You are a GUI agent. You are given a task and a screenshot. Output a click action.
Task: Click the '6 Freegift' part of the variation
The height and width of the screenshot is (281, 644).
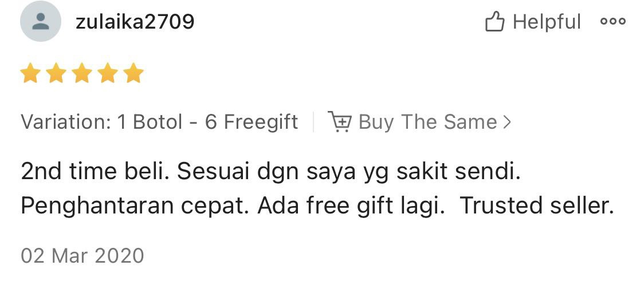tap(252, 122)
